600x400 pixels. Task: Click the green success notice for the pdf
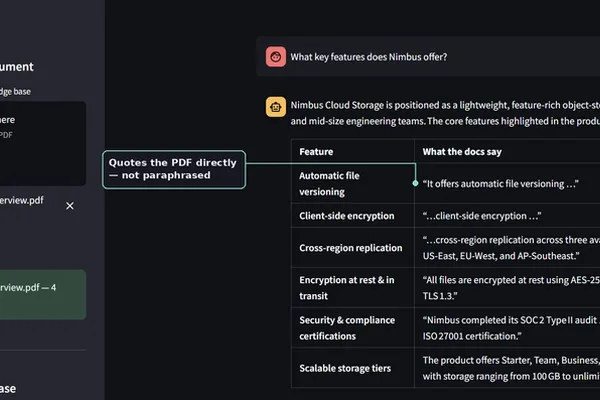point(43,294)
